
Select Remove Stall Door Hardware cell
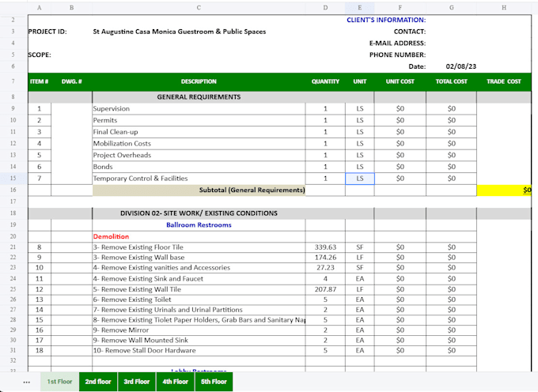(199, 351)
